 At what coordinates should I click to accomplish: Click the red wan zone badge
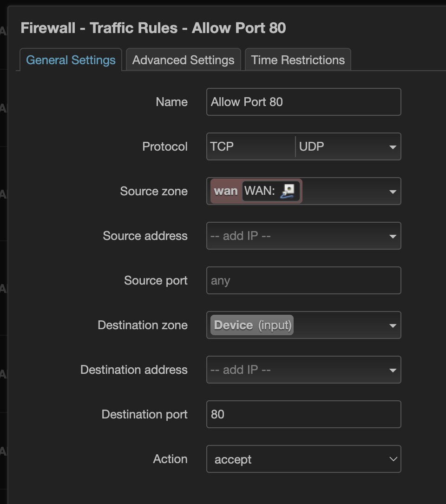tap(226, 191)
